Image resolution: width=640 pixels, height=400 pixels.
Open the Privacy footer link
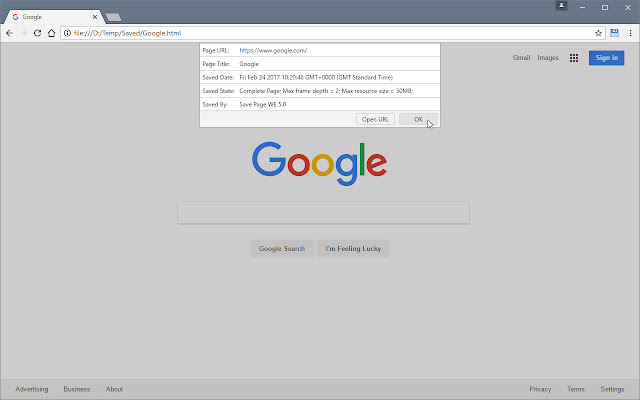click(540, 389)
